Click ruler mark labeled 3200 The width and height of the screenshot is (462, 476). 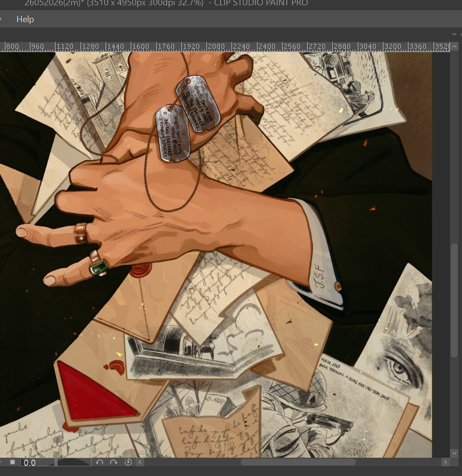point(393,47)
